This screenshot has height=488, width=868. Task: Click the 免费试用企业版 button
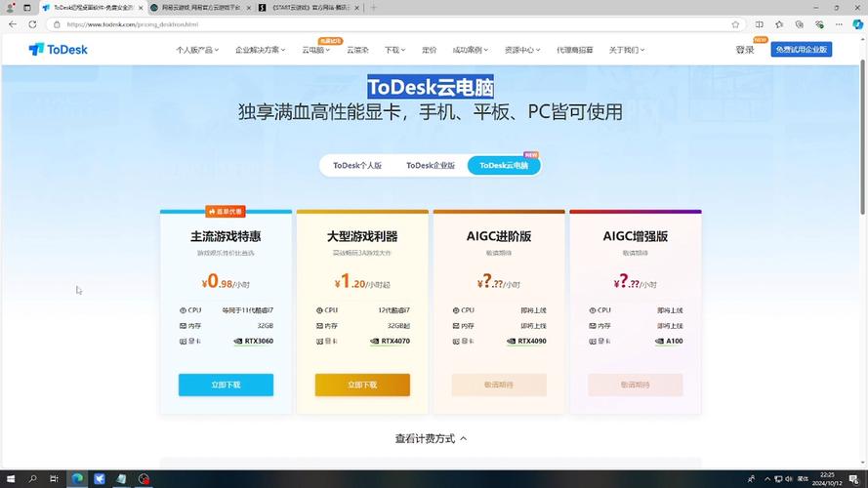pos(801,49)
